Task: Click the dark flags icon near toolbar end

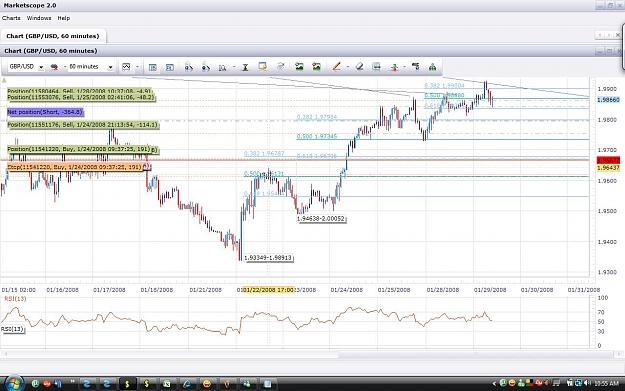Action: [x=415, y=67]
